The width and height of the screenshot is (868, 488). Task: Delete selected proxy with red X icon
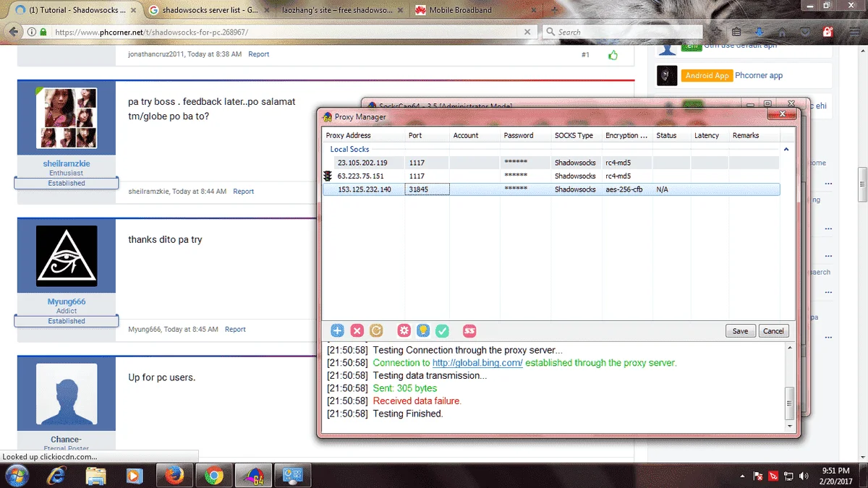(x=357, y=330)
